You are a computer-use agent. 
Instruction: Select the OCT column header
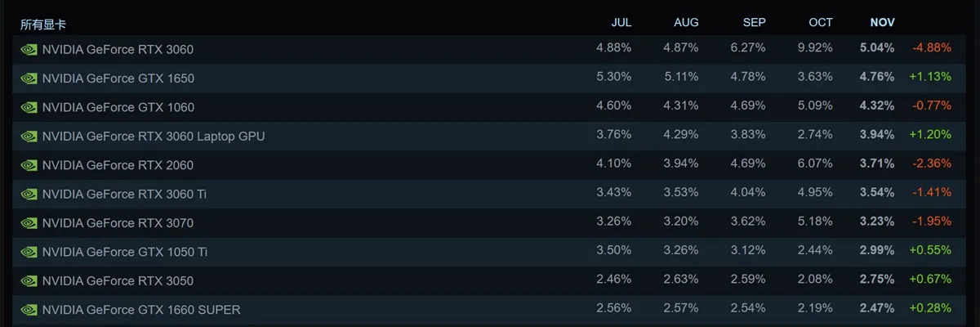pyautogui.click(x=820, y=23)
